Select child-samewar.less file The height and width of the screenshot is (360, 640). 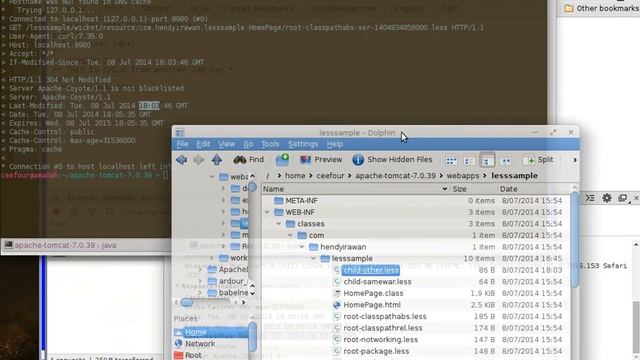(377, 282)
